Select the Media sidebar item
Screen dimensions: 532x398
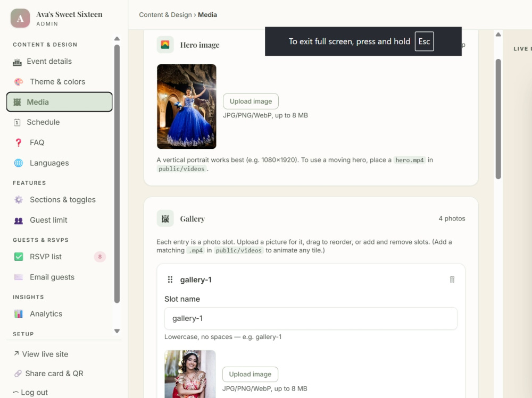[x=60, y=101]
